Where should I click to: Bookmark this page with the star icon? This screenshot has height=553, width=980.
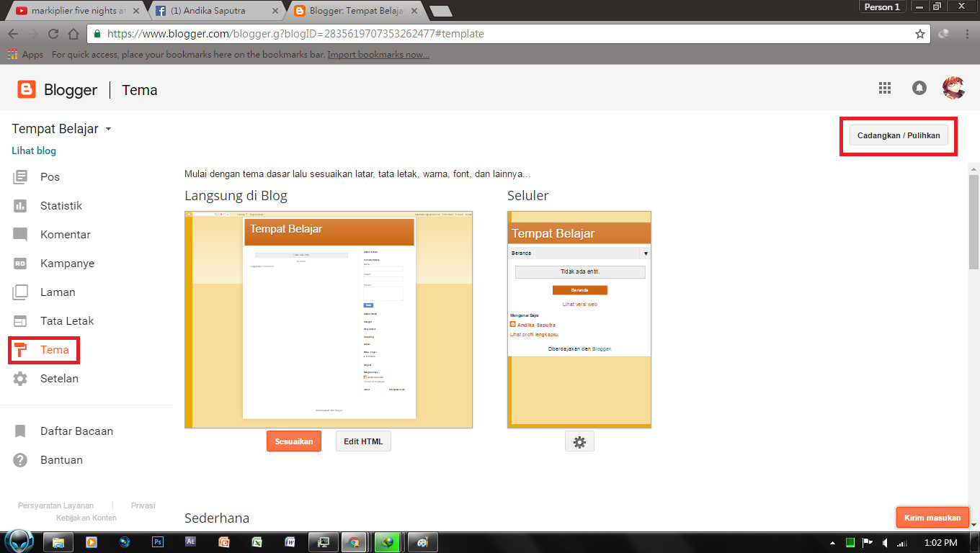[x=920, y=34]
